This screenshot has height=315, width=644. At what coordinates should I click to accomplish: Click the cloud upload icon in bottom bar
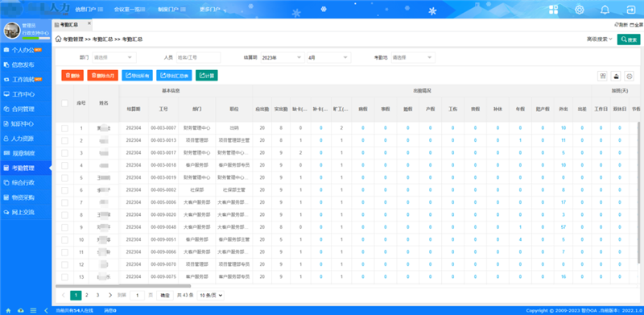(21, 310)
